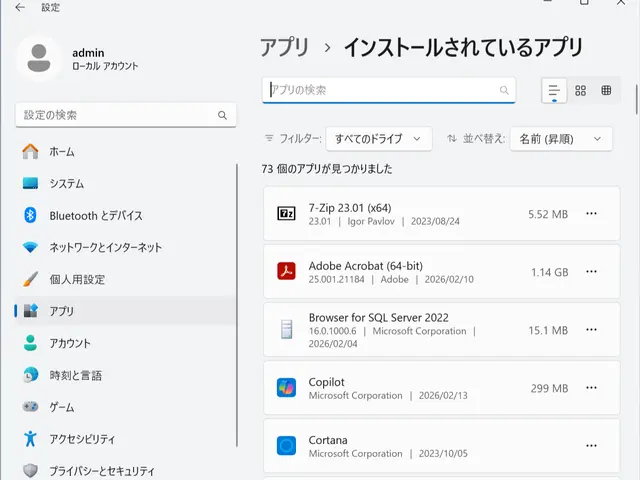The width and height of the screenshot is (640, 480).
Task: Click the paintbrush 個人用設定 icon
Action: (x=30, y=279)
